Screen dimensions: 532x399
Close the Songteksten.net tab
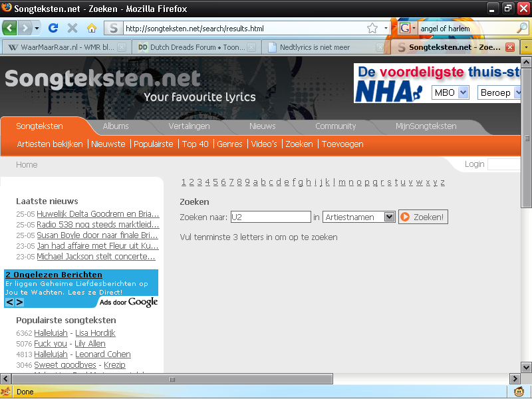point(510,47)
